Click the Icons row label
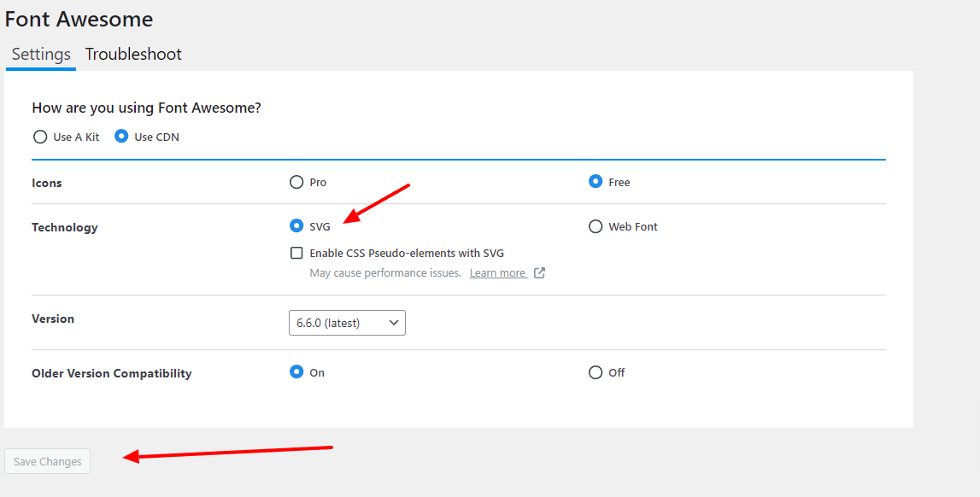This screenshot has width=980, height=497. [47, 183]
